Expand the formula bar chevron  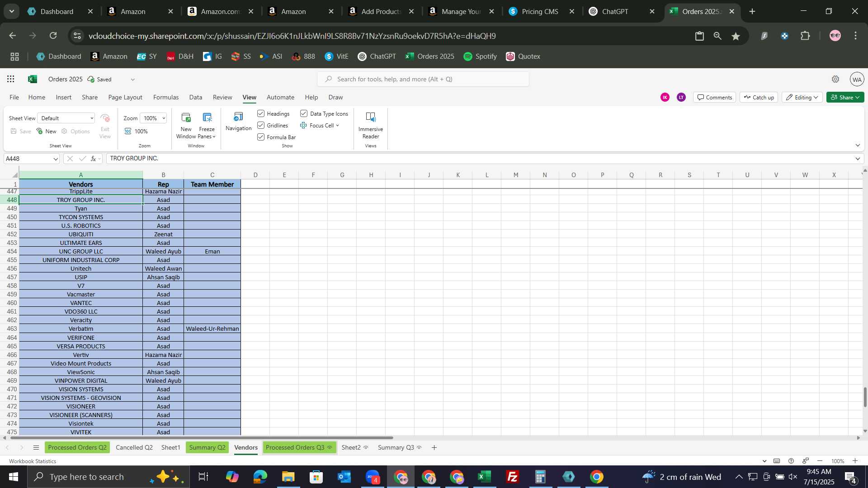(x=858, y=159)
